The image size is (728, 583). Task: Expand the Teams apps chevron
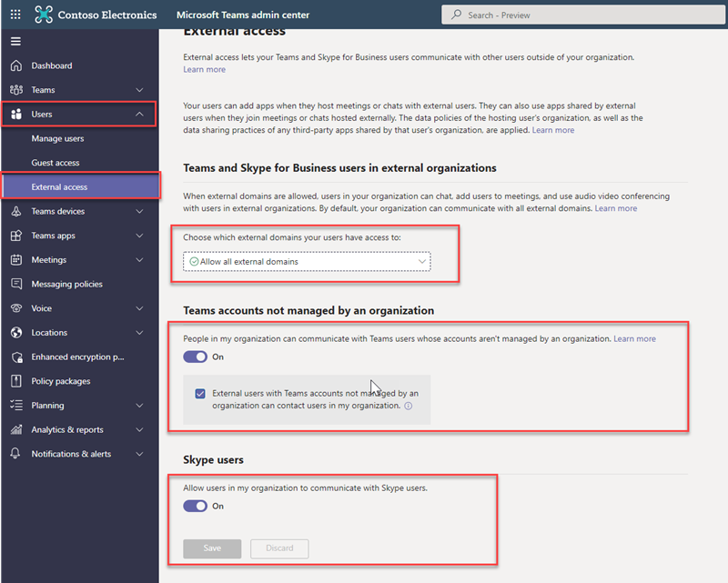point(139,236)
